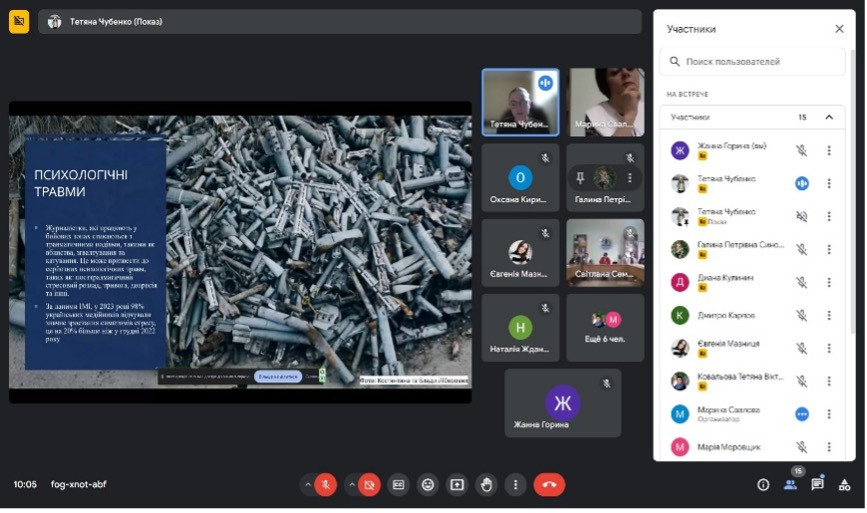Toggle the participants panel icon

pyautogui.click(x=791, y=485)
